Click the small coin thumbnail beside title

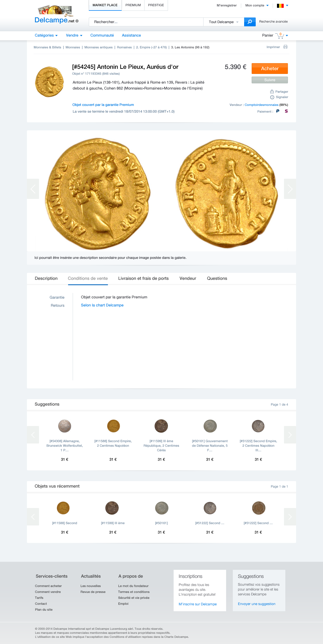(50, 82)
